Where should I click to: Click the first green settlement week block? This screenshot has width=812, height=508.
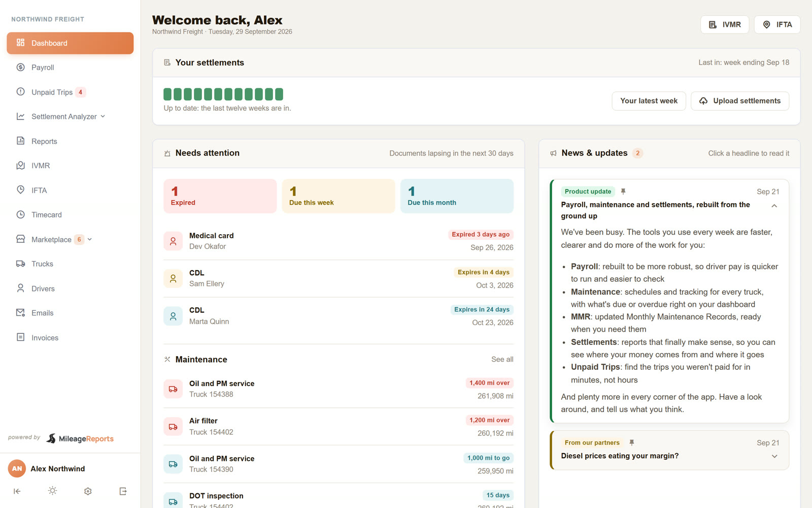[167, 94]
